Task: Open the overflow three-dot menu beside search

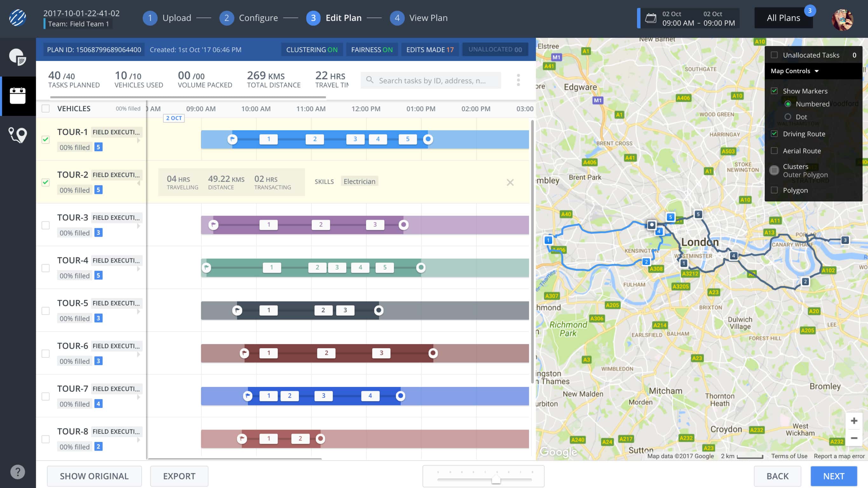Action: [518, 80]
